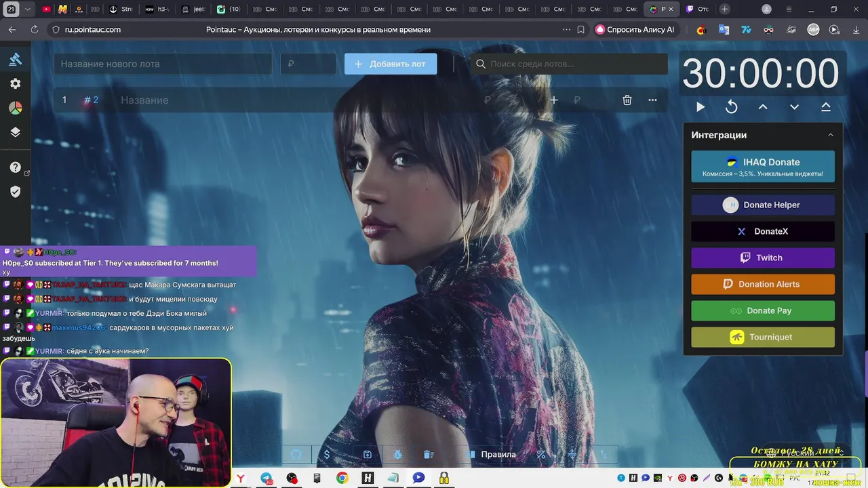Open the auction gavel page in sidebar
Image resolution: width=868 pixels, height=488 pixels.
15,59
